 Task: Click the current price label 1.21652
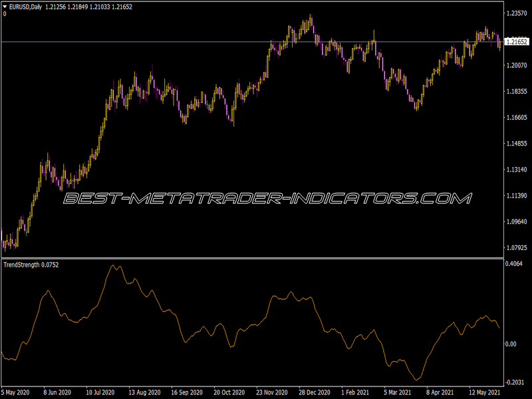(x=517, y=42)
